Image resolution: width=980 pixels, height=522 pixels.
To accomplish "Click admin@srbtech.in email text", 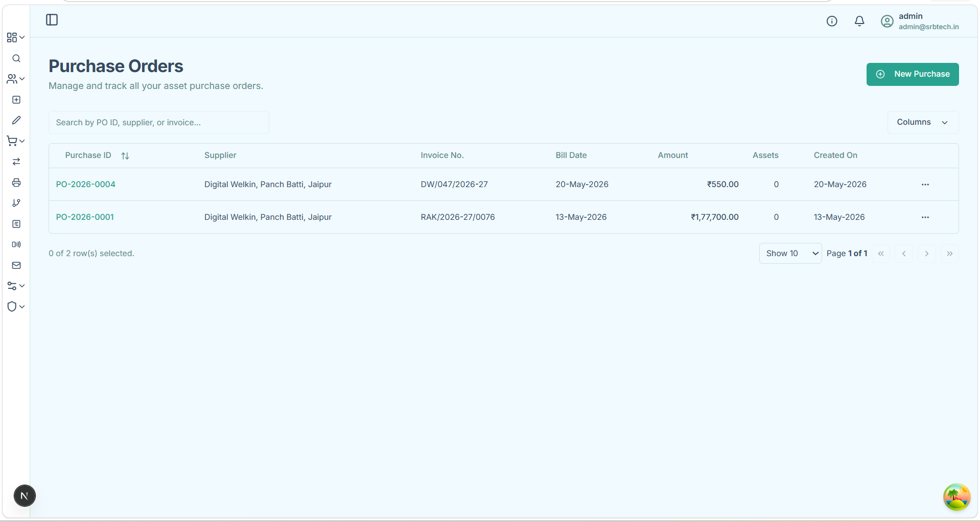I will (929, 27).
